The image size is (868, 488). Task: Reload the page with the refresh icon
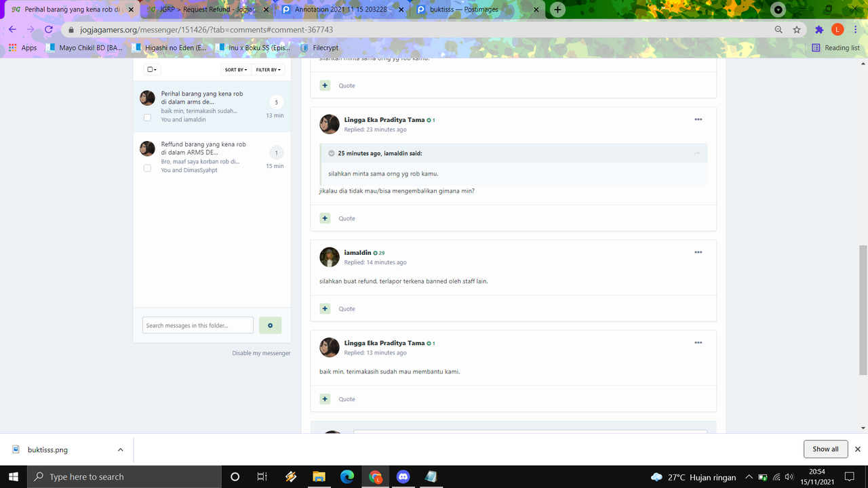point(48,30)
